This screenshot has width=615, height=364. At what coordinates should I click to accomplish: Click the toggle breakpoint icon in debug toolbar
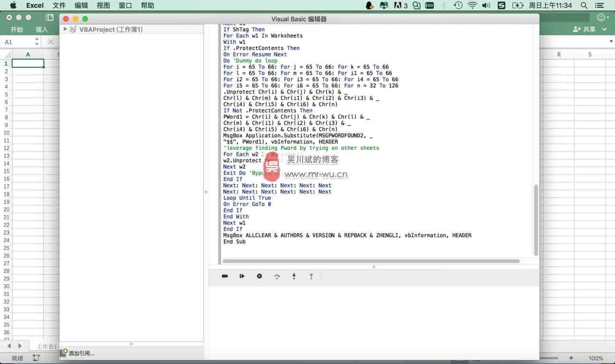225,276
